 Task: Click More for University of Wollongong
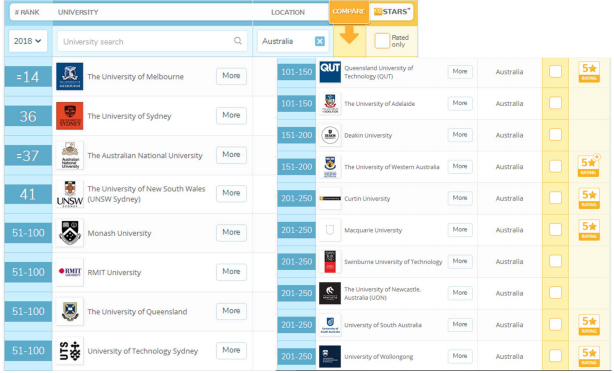(460, 356)
